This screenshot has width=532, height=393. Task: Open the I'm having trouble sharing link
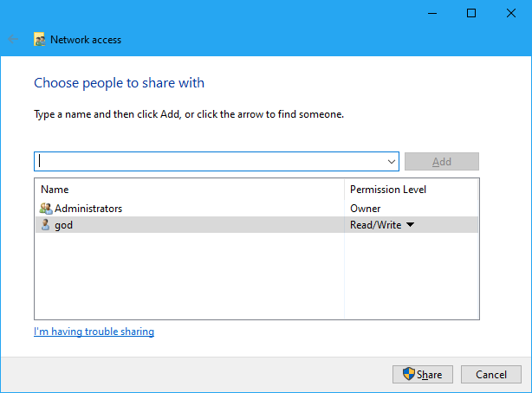(x=94, y=332)
